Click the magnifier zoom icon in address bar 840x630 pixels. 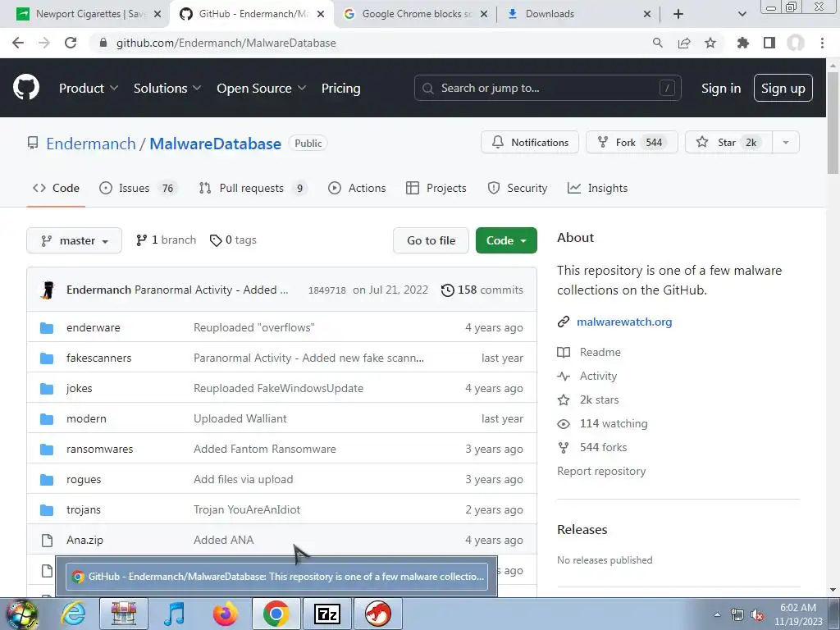pyautogui.click(x=657, y=43)
